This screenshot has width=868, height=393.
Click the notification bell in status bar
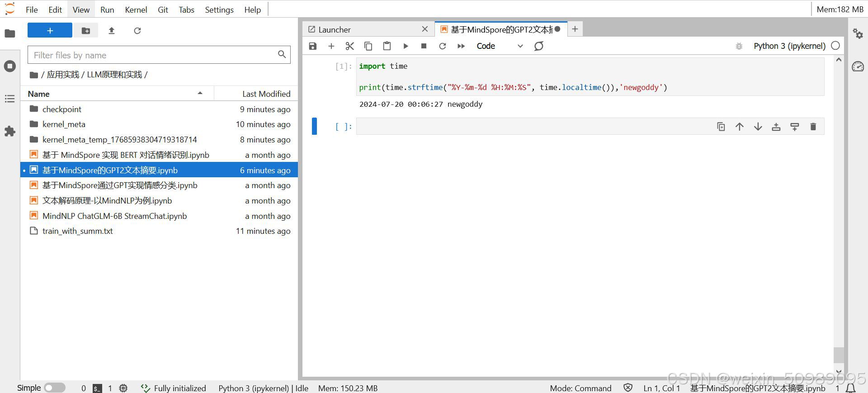point(851,388)
